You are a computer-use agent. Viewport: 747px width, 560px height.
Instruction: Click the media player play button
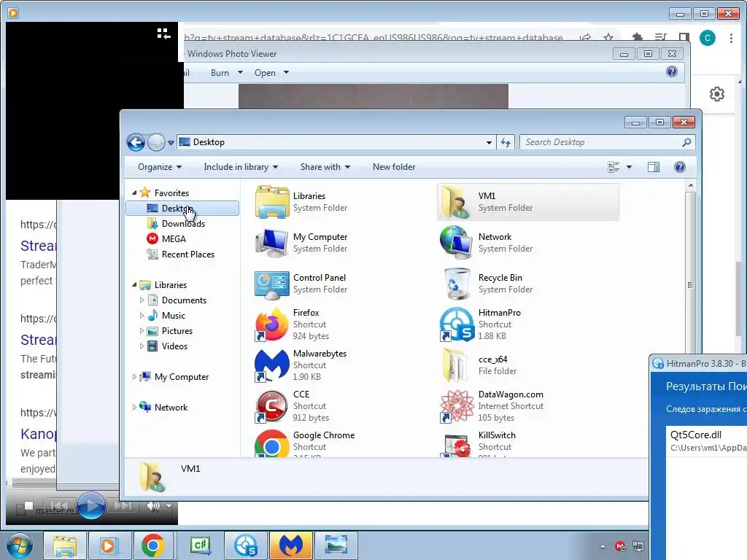(x=90, y=506)
